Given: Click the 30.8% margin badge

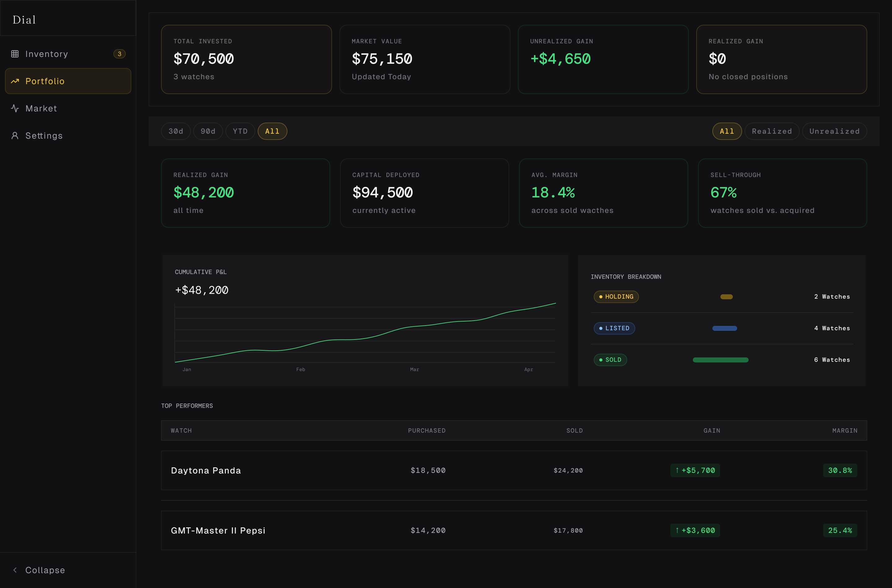Looking at the screenshot, I should click(840, 470).
